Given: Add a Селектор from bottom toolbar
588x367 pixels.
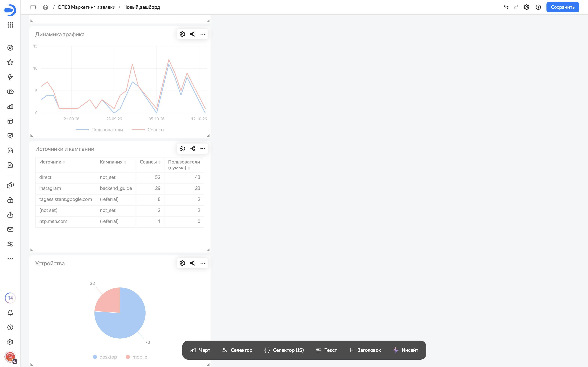Looking at the screenshot, I should [x=237, y=350].
